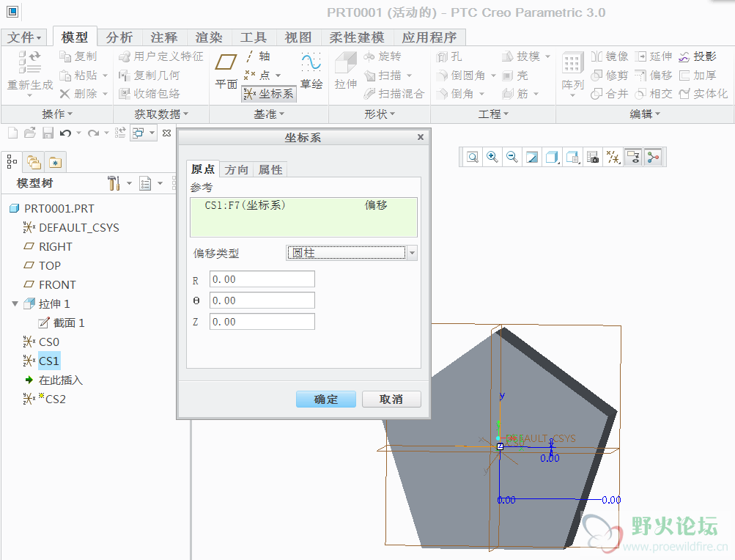Image resolution: width=735 pixels, height=560 pixels.
Task: Expand the Editing (编辑) group menu
Action: click(x=645, y=114)
